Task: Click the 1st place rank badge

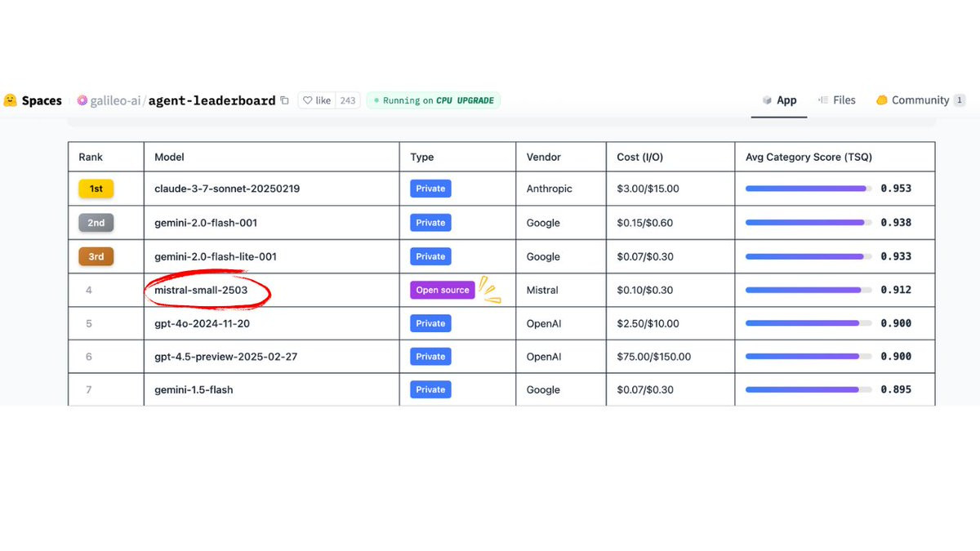Action: coord(96,189)
